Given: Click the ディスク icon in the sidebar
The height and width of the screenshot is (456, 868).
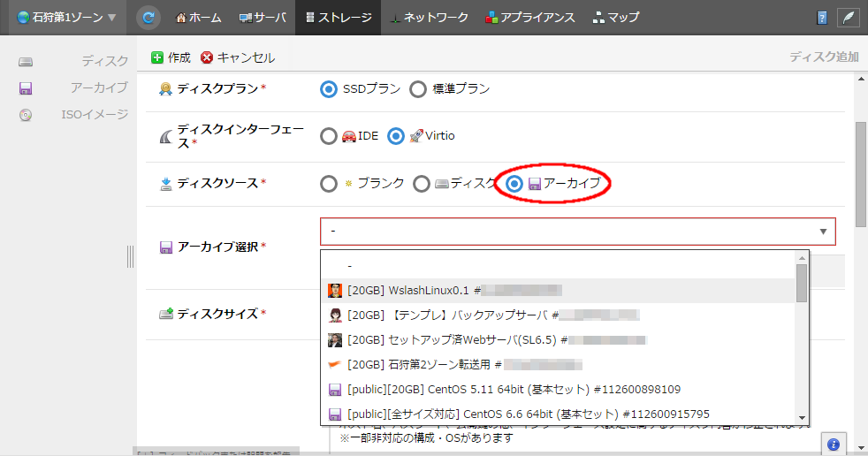Looking at the screenshot, I should (x=27, y=61).
